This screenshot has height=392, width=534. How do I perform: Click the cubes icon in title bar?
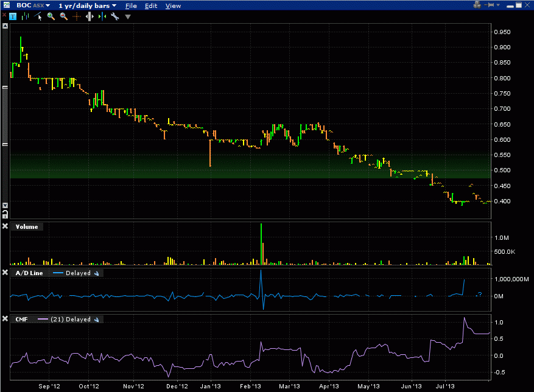(x=479, y=5)
